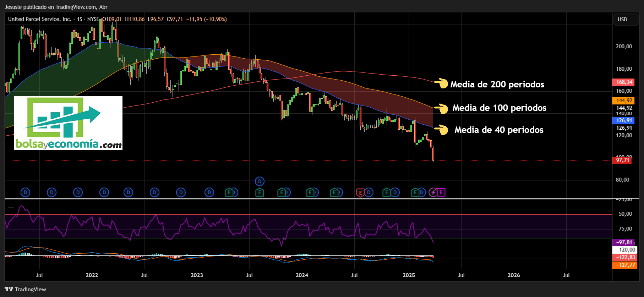This screenshot has width=644, height=297.
Task: Click the dividend D marker beside the red E
Action: pos(369,193)
